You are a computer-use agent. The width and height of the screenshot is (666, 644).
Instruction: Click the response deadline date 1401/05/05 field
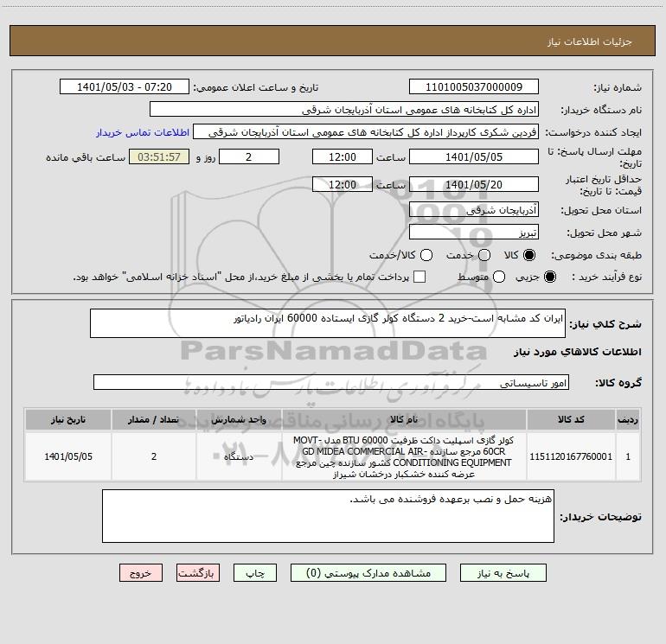coord(474,156)
